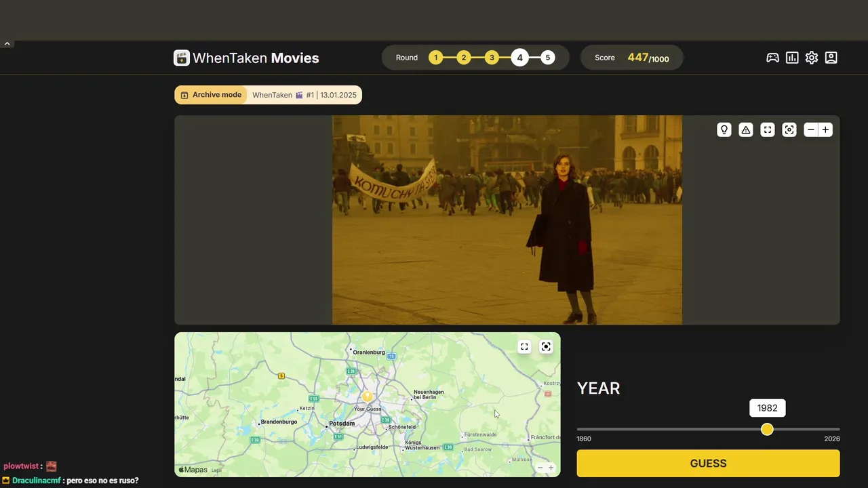The height and width of the screenshot is (488, 868).
Task: Click the Mapas attribution logo
Action: point(193,470)
